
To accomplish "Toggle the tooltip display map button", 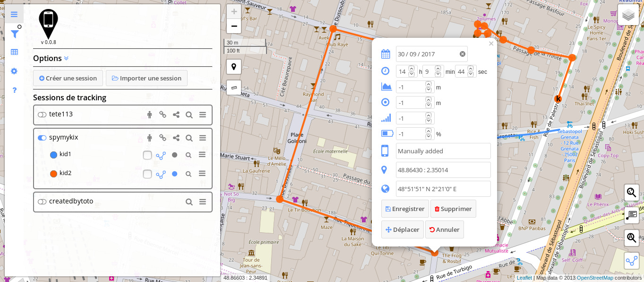I will pyautogui.click(x=632, y=215).
